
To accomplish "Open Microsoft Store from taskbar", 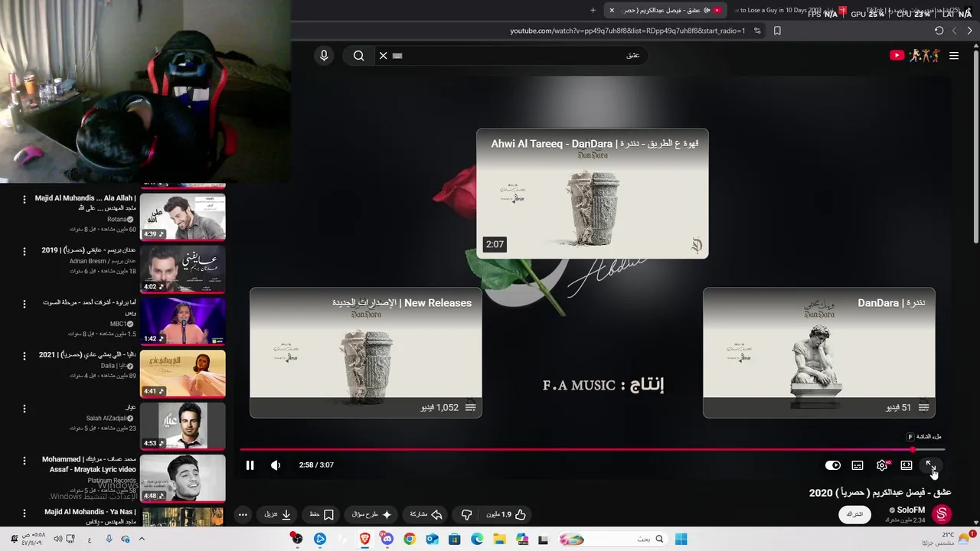I will coord(455,539).
